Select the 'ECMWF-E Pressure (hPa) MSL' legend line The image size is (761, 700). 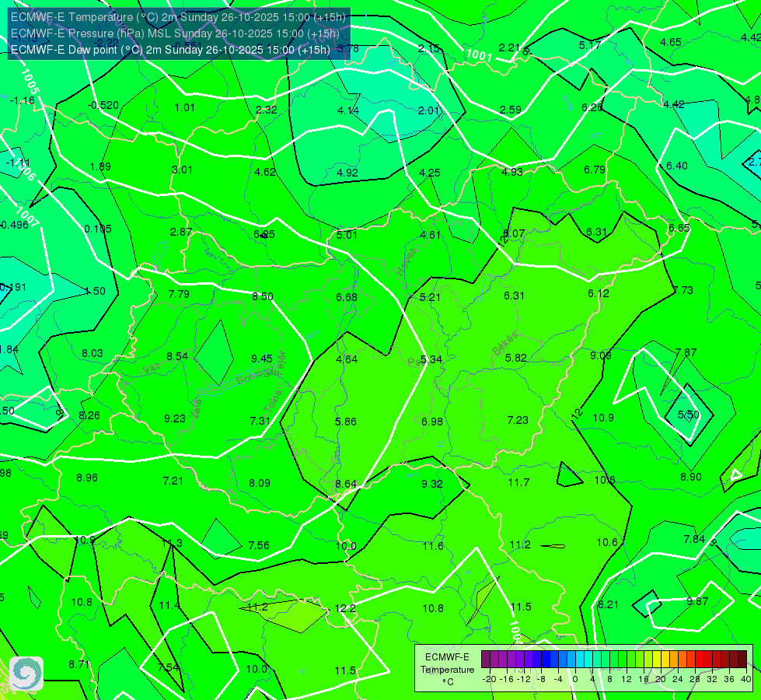coord(175,33)
